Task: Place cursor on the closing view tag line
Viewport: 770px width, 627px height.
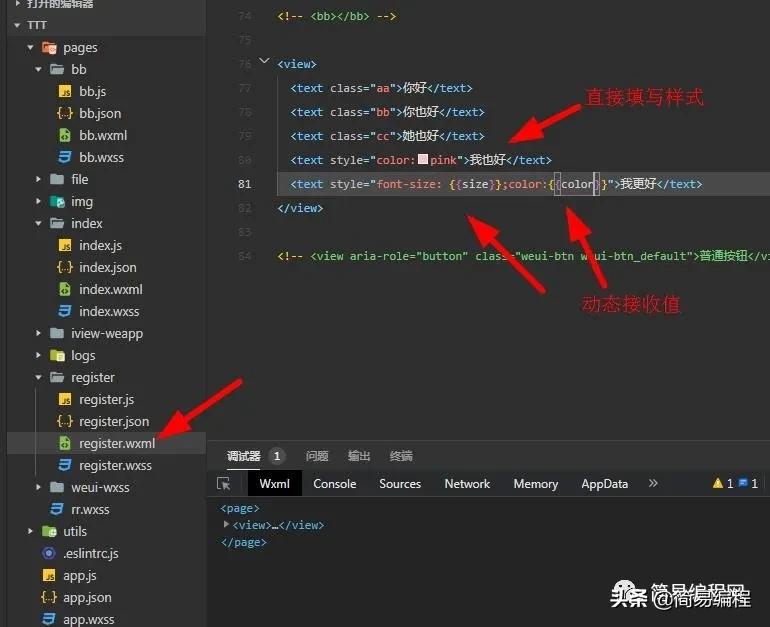Action: (300, 208)
